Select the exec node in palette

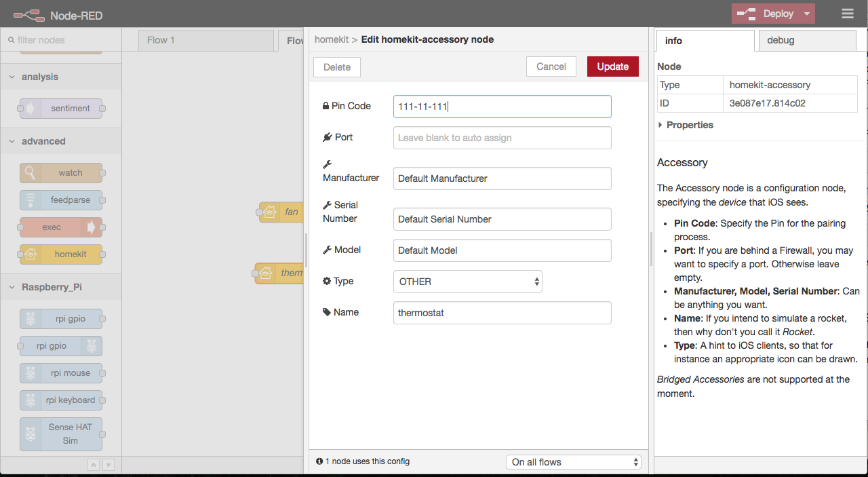(x=61, y=227)
